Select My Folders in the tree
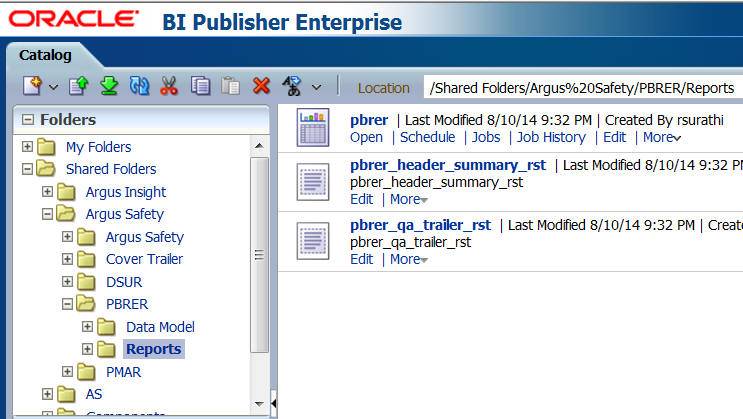The height and width of the screenshot is (419, 743). (99, 147)
